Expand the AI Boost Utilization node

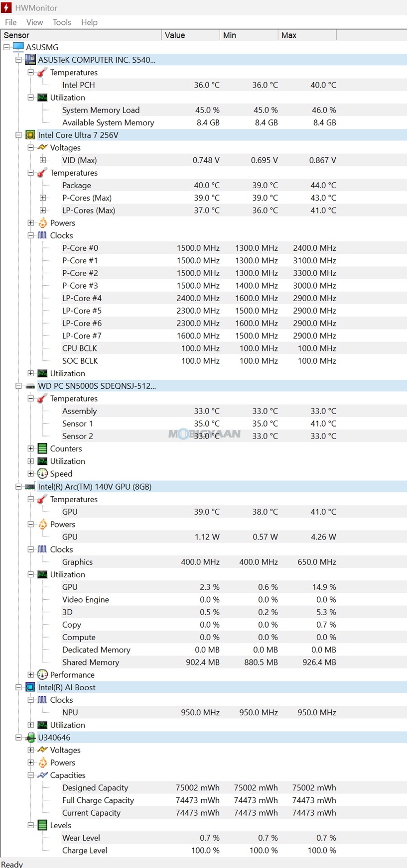coord(30,725)
